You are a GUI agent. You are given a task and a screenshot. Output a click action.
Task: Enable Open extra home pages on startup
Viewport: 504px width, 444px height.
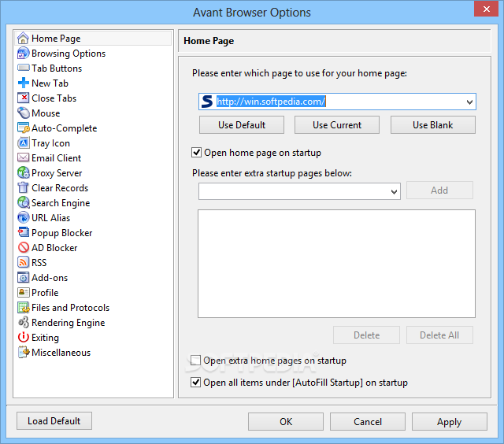[x=195, y=360]
